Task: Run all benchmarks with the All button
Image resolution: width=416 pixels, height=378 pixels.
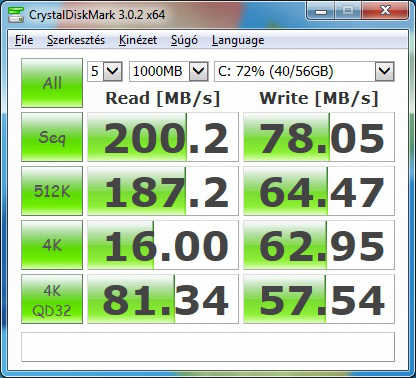Action: (52, 83)
